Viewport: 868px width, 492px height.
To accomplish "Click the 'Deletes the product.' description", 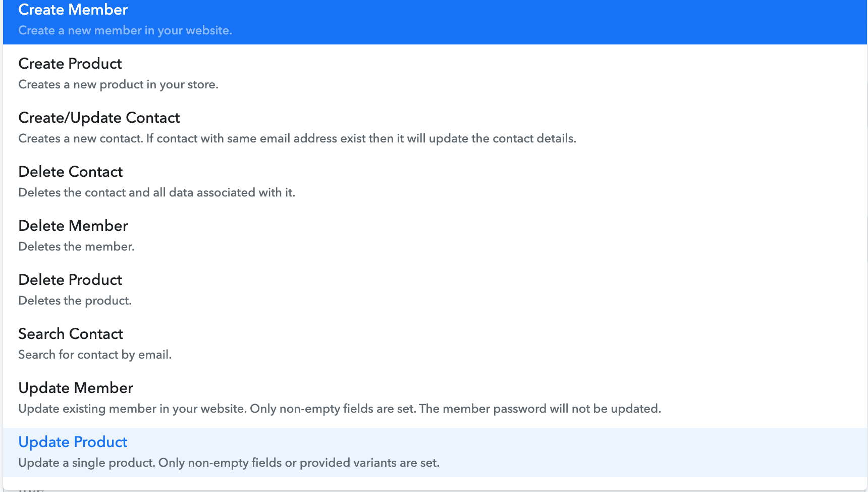I will (x=75, y=301).
